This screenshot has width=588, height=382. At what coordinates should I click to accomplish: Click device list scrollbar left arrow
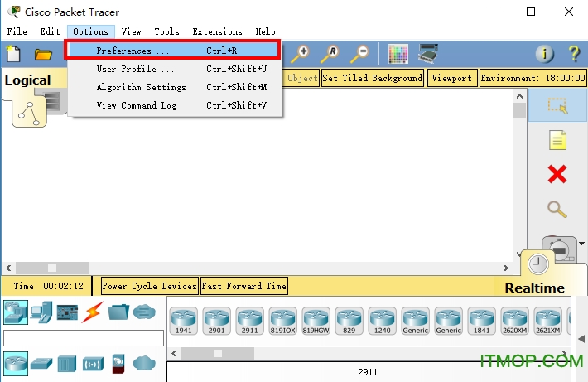[174, 353]
